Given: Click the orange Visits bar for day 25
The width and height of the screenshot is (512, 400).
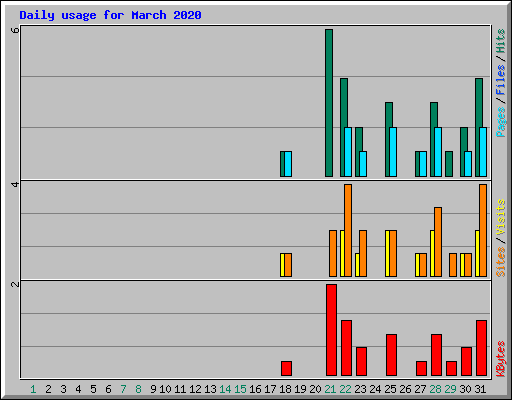Looking at the screenshot, I should point(393,253).
